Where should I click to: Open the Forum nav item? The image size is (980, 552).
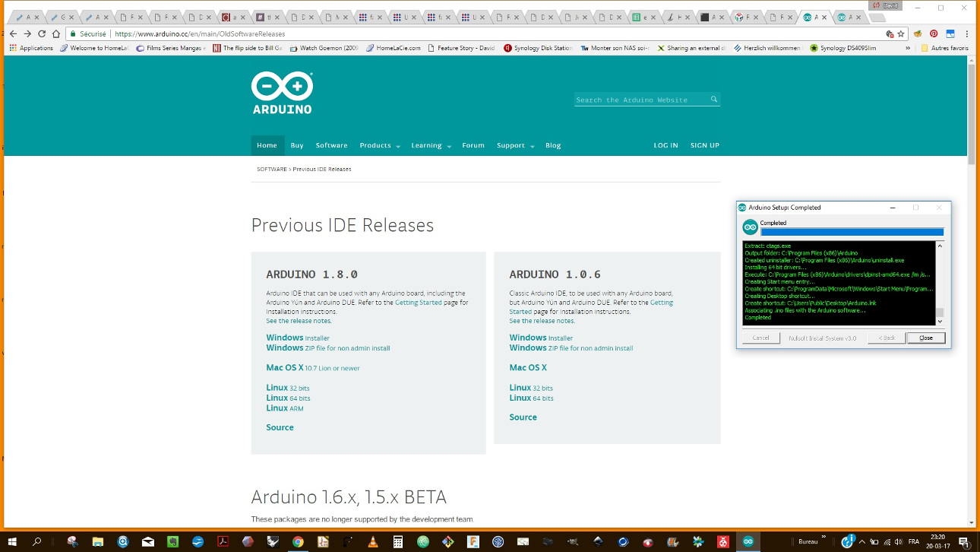point(473,145)
